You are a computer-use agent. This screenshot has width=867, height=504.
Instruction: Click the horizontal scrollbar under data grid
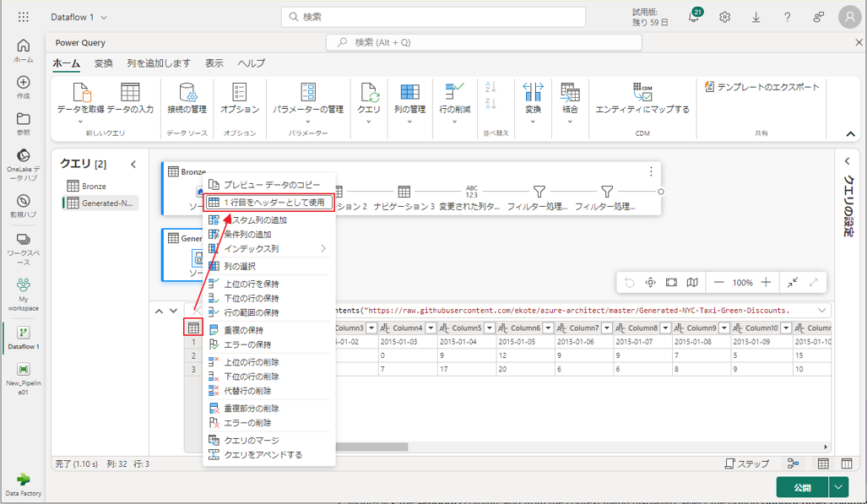coord(371,447)
